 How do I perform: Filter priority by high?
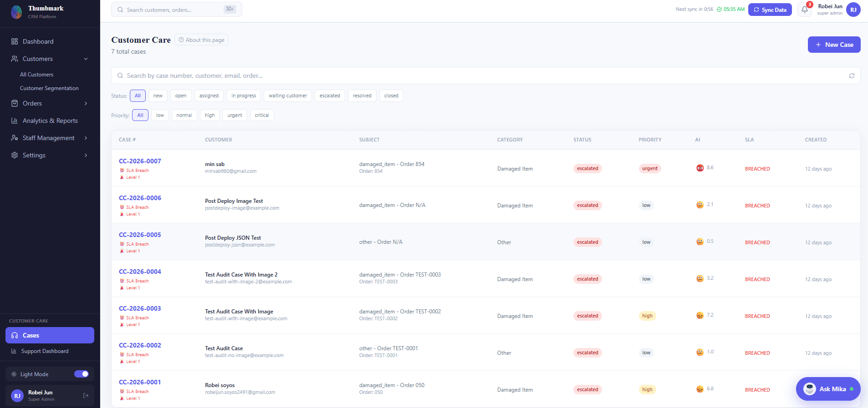click(209, 115)
